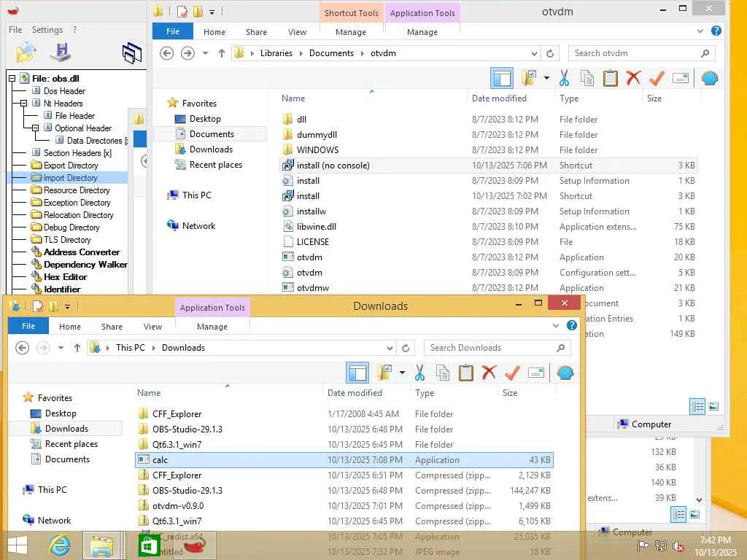The image size is (747, 560).
Task: Click the Copy icon in Downloads window toolbar
Action: (x=443, y=373)
